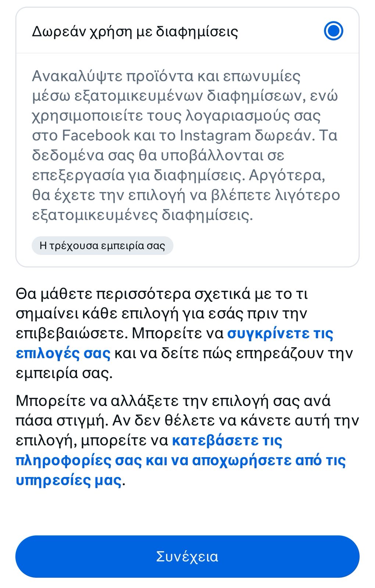375x588 pixels.
Task: Click the 'Ανακαλύψτε προϊόντα και επωνυμίες' text line
Action: [166, 76]
